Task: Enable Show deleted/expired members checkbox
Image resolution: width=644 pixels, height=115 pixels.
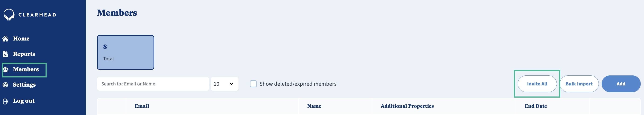Action: 253,84
